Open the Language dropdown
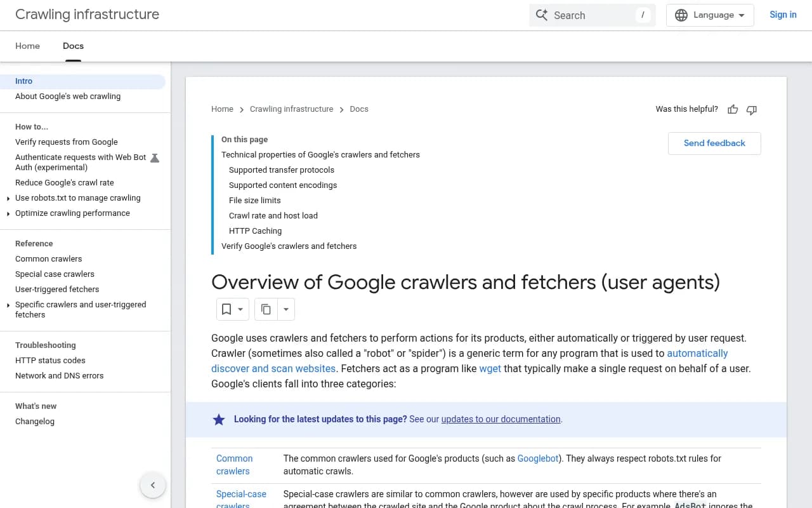The image size is (812, 508). (x=710, y=15)
